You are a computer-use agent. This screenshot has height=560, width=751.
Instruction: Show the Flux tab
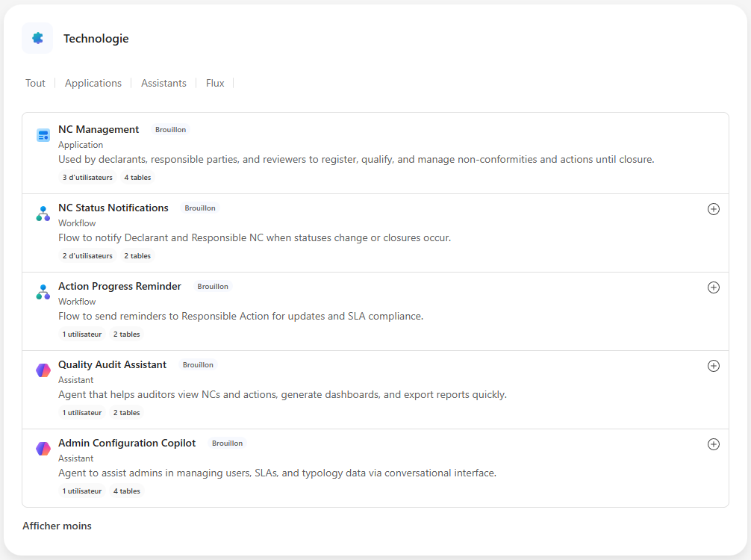[215, 83]
